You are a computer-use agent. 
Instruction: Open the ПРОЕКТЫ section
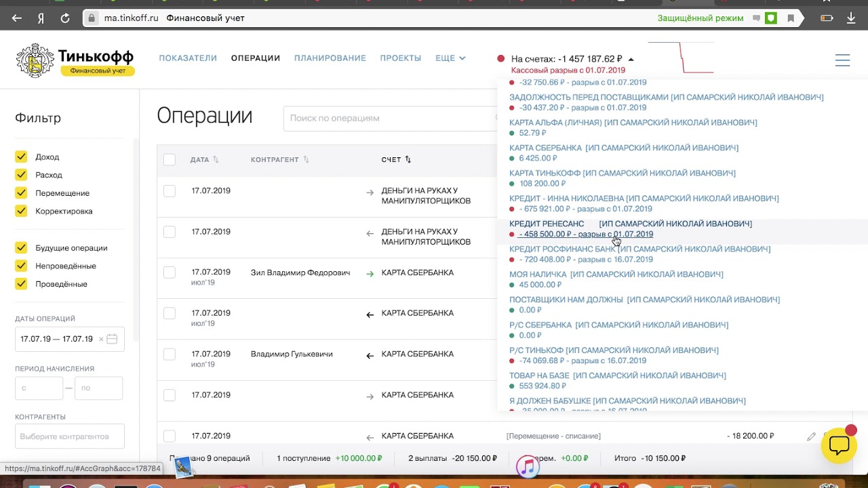pyautogui.click(x=401, y=58)
